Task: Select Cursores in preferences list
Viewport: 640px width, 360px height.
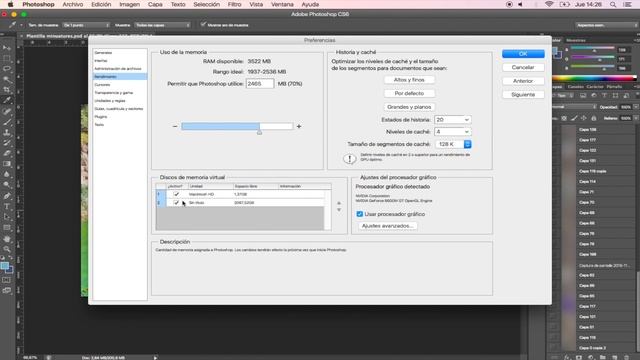Action: (x=102, y=85)
